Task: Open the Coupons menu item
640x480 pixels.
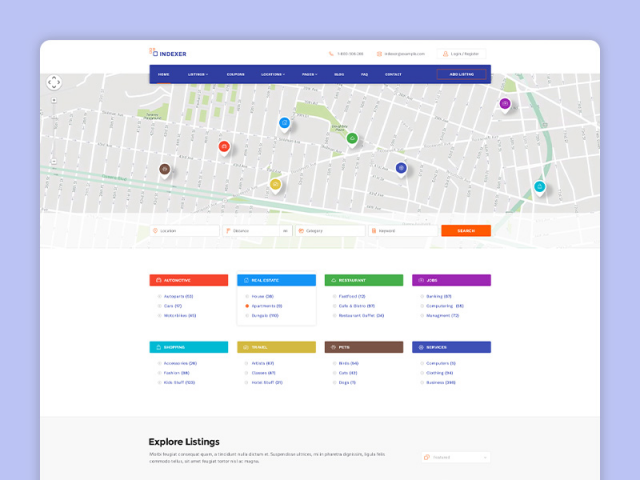Action: coord(236,75)
